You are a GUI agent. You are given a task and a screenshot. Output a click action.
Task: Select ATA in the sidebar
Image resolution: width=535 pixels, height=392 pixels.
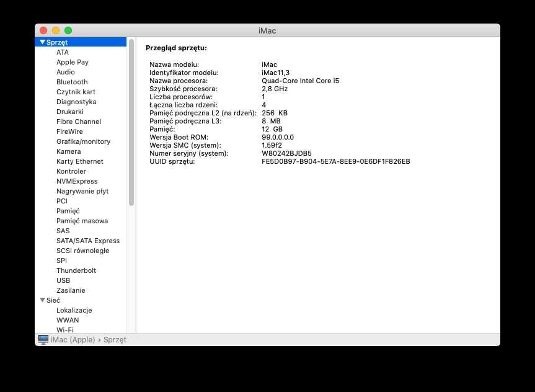(x=63, y=52)
